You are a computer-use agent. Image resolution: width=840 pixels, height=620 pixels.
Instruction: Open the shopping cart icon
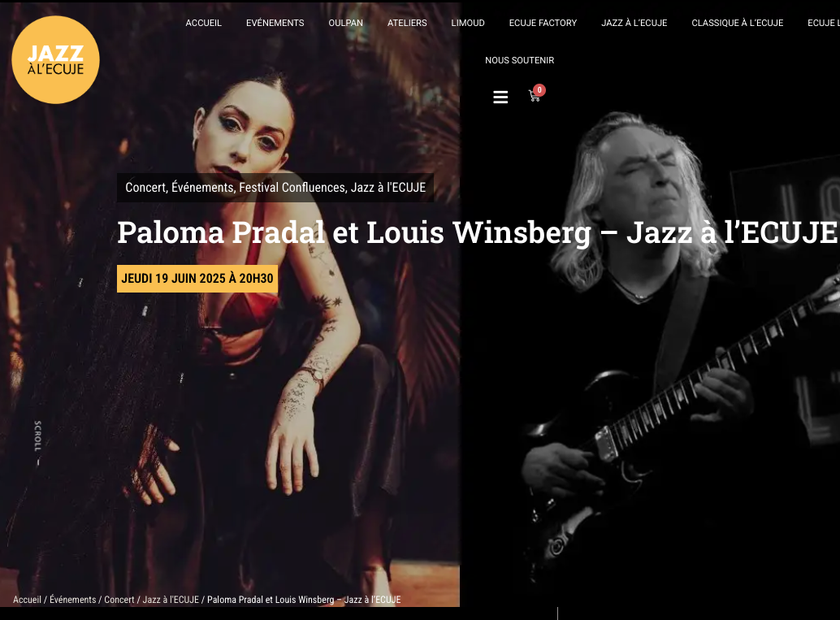coord(534,96)
